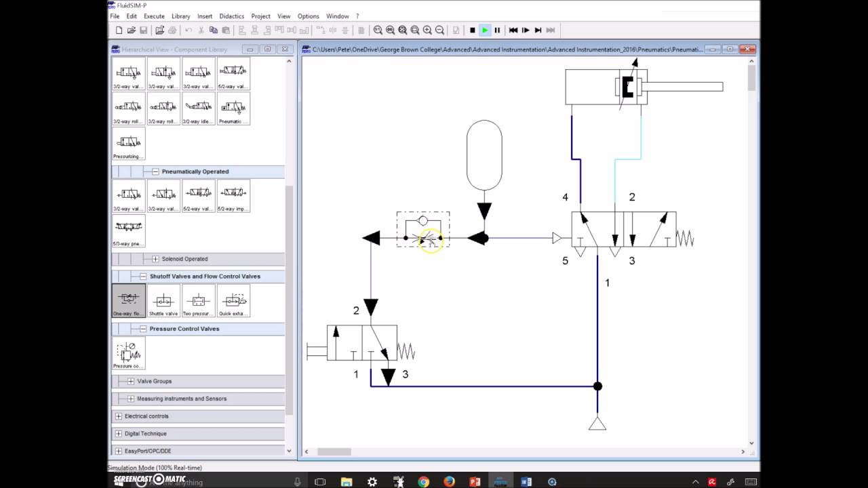Expand the Valve Groups section
The width and height of the screenshot is (868, 488).
131,382
